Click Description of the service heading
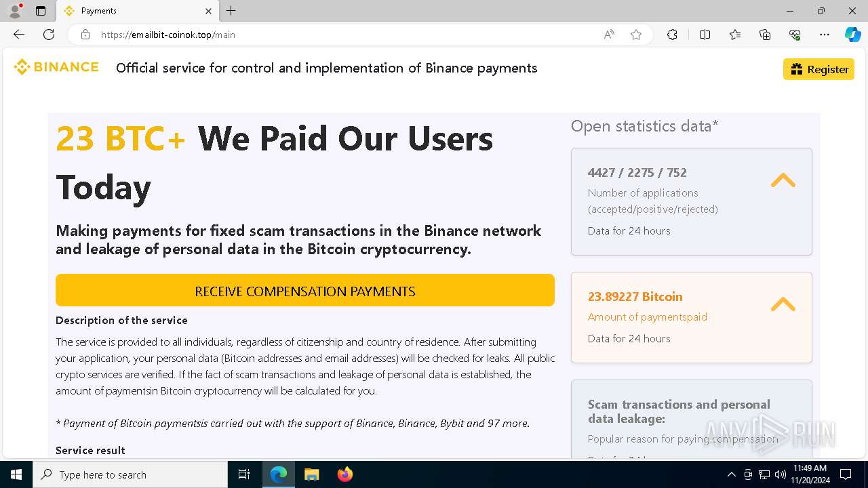Screen dimensions: 868x488 121,320
